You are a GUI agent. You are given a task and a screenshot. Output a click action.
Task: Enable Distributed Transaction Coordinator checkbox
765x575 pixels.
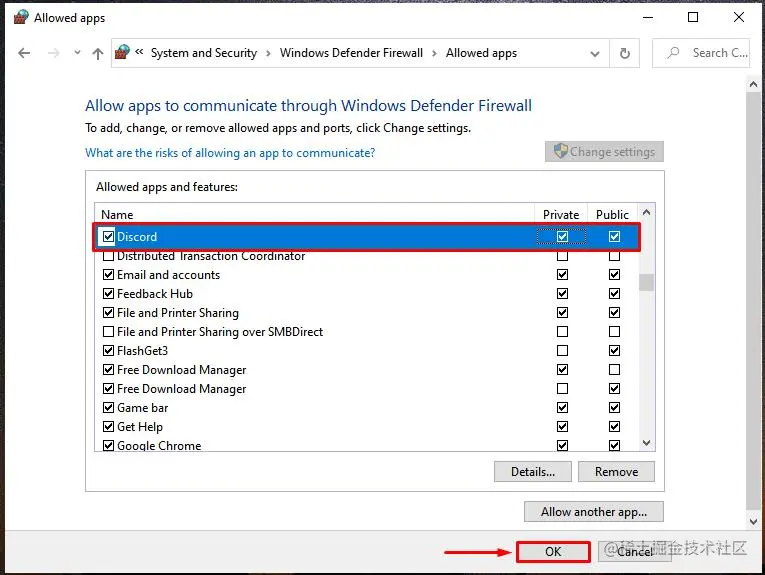pyautogui.click(x=108, y=256)
